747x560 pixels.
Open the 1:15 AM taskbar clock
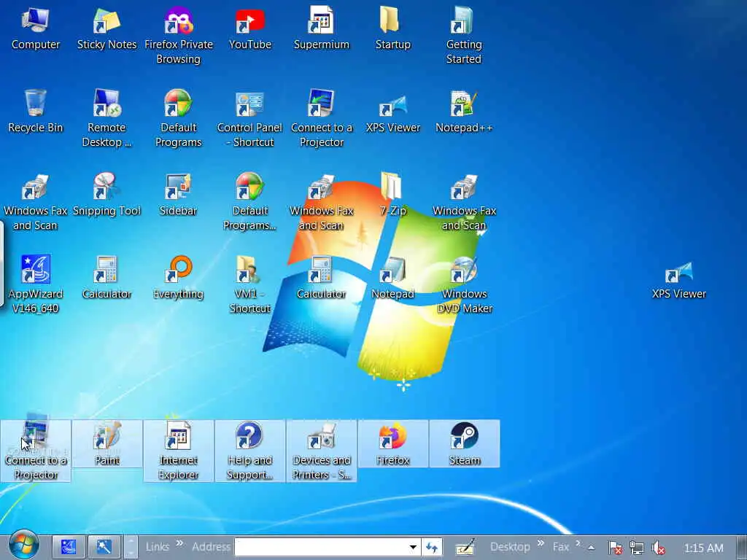[704, 548]
